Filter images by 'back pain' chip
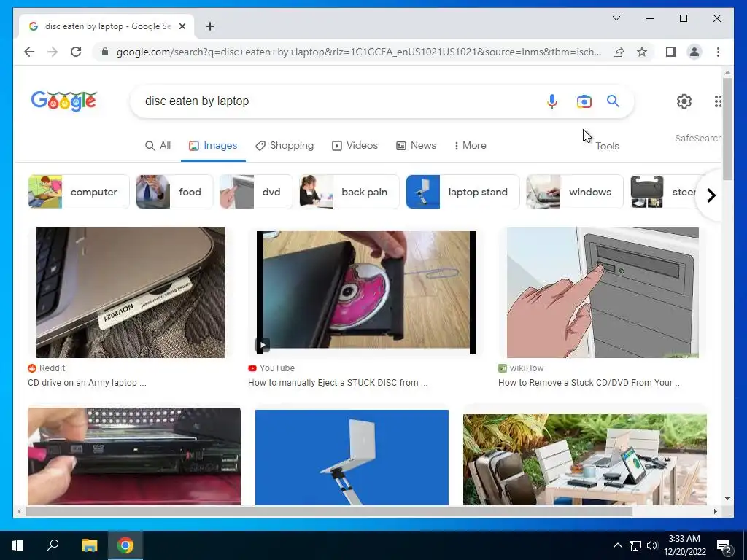 (x=349, y=192)
